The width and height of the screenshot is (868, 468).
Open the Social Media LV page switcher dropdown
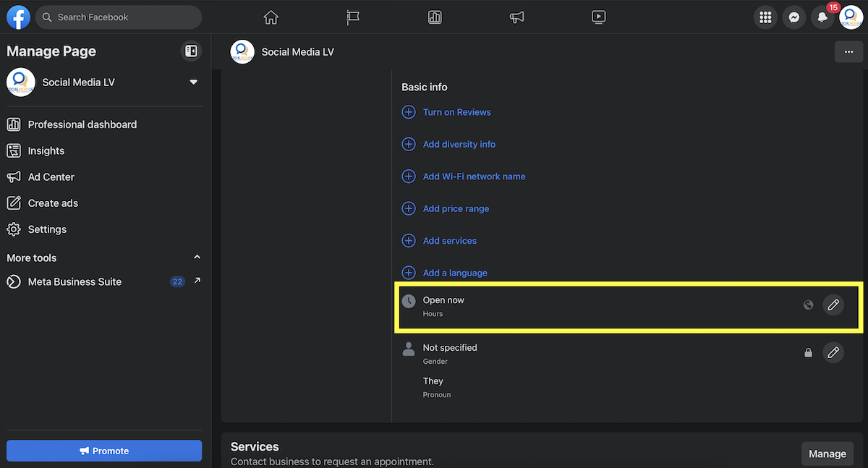[x=193, y=82]
